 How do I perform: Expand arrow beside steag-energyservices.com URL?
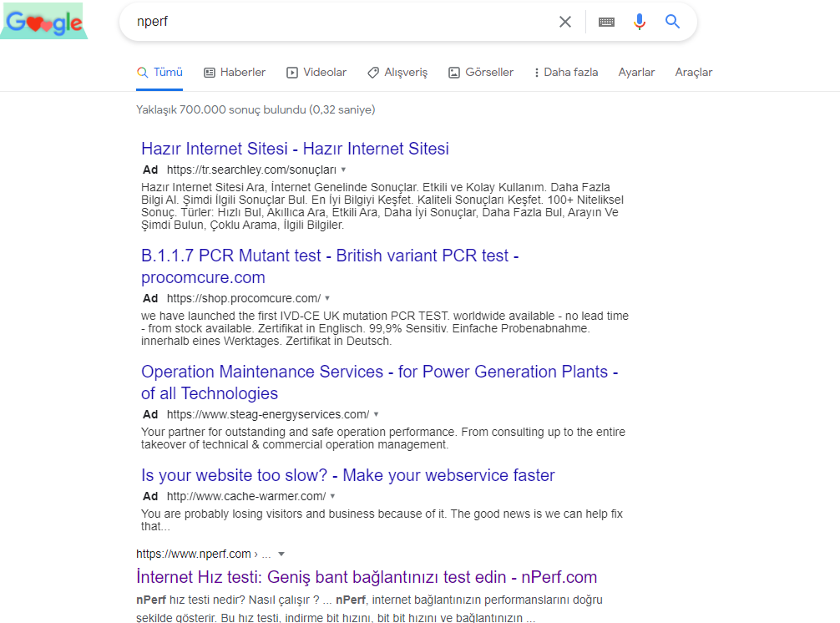tap(376, 414)
